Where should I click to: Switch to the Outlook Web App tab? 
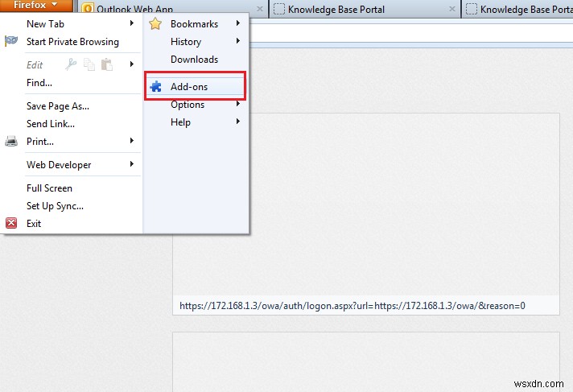tap(172, 9)
